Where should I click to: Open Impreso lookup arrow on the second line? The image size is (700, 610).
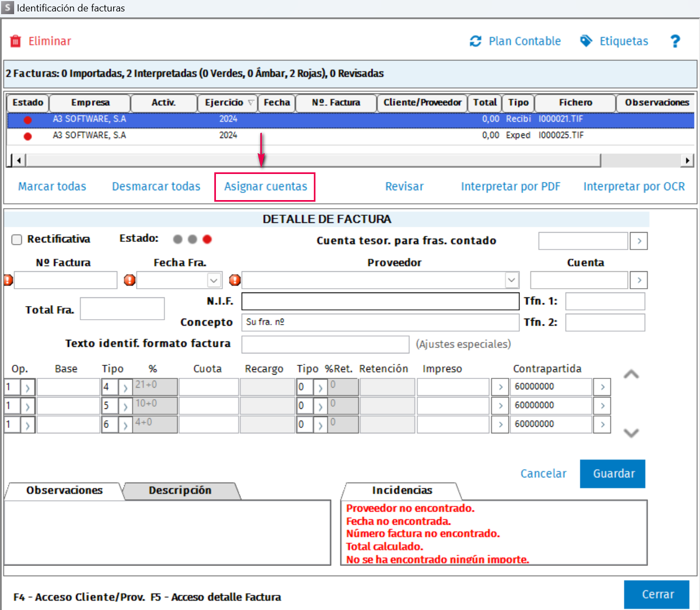[500, 406]
